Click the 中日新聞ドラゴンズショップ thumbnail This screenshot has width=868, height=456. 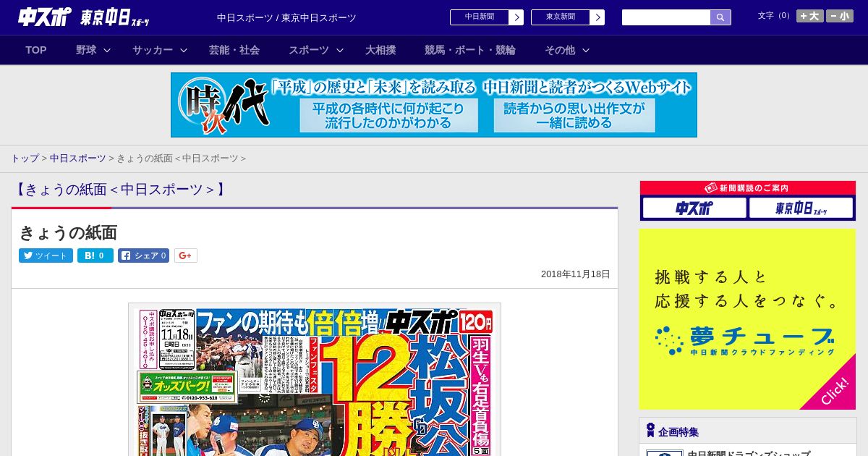pos(665,453)
